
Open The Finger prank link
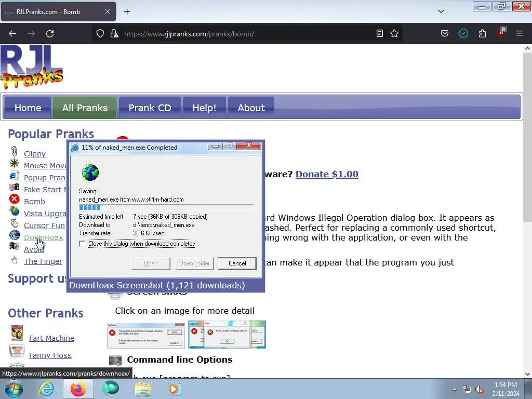[43, 261]
